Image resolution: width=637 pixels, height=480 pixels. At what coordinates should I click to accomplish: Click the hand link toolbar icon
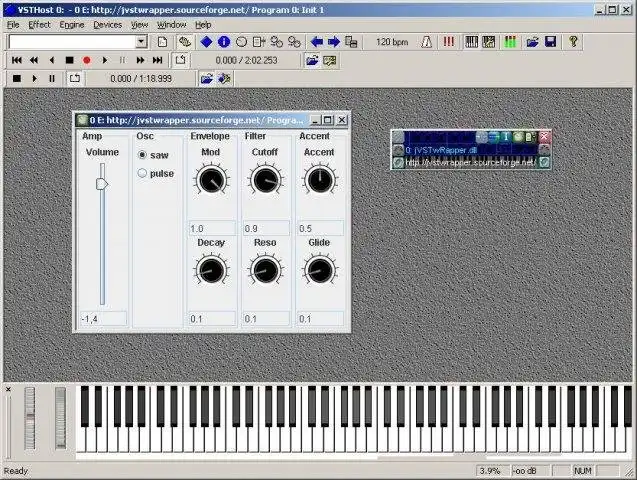185,42
